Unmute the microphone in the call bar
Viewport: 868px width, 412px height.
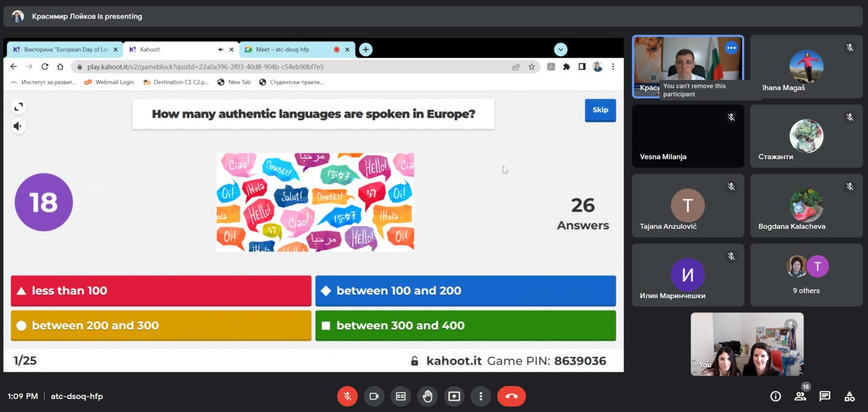click(347, 397)
